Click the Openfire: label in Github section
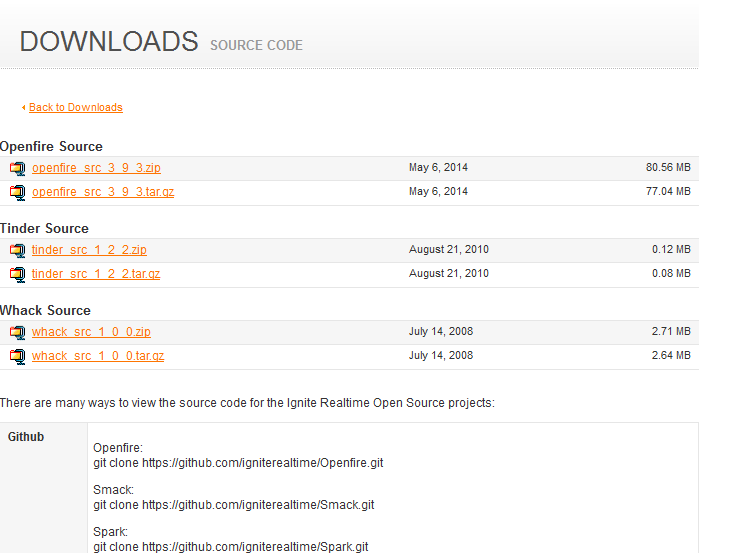This screenshot has width=734, height=553. 118,448
